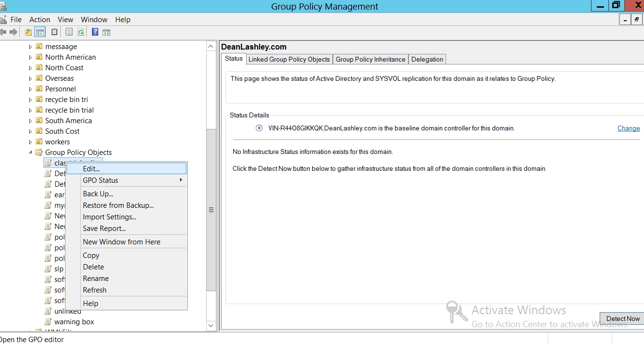The width and height of the screenshot is (644, 344).
Task: Click the Change link
Action: [x=629, y=128]
